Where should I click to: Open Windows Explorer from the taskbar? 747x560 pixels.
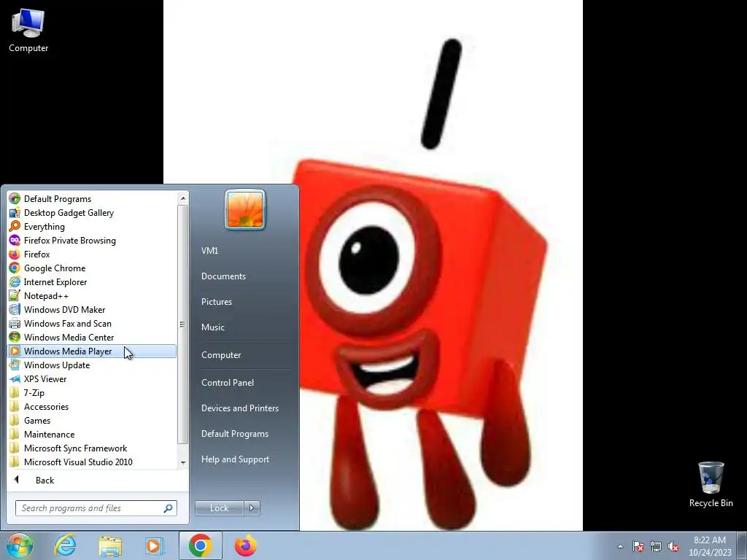click(110, 545)
